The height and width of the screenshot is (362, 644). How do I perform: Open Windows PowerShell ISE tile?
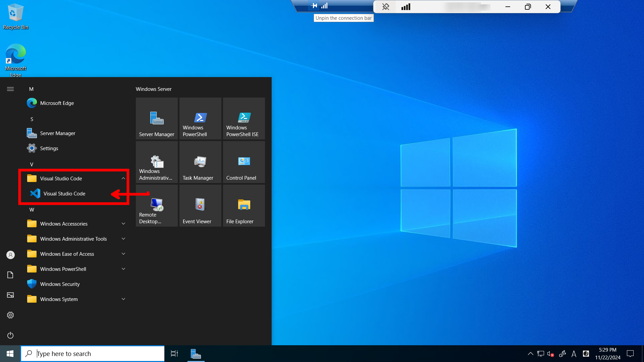pyautogui.click(x=244, y=119)
